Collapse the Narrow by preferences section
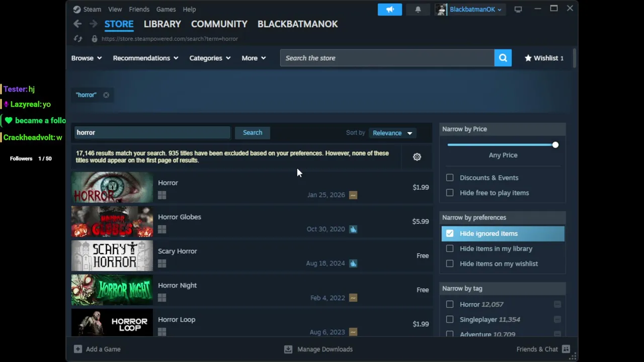This screenshot has height=362, width=644. coord(503,217)
